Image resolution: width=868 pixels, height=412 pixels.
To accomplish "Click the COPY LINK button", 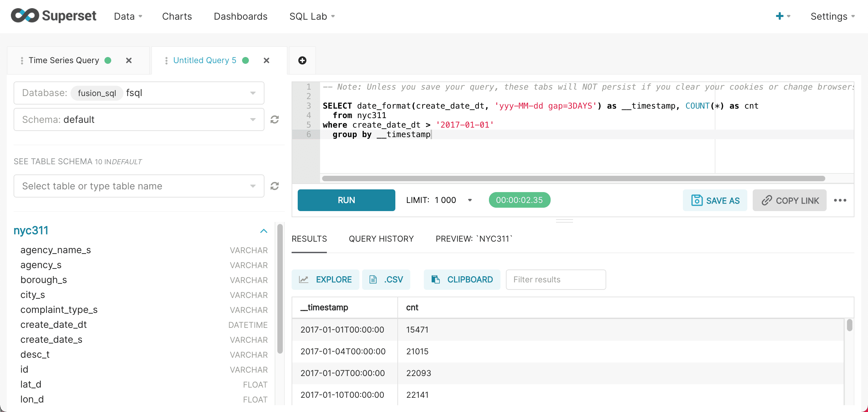I will click(x=789, y=200).
